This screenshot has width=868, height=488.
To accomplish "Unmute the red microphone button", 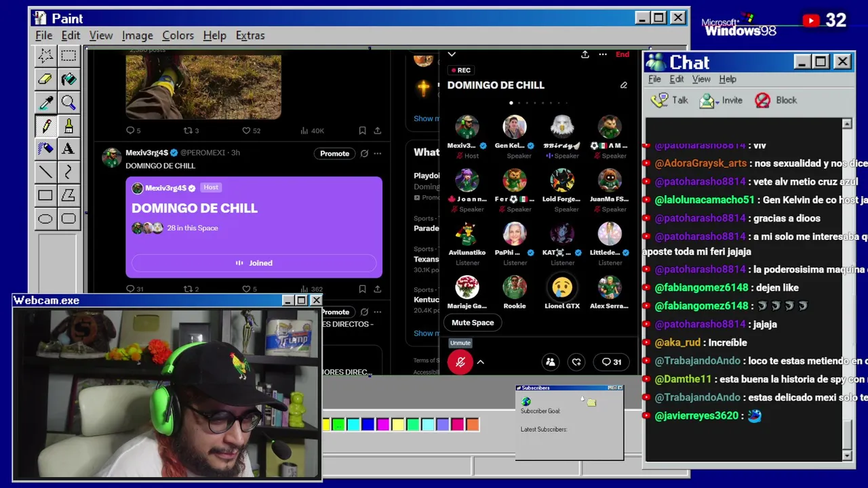I will pos(460,363).
